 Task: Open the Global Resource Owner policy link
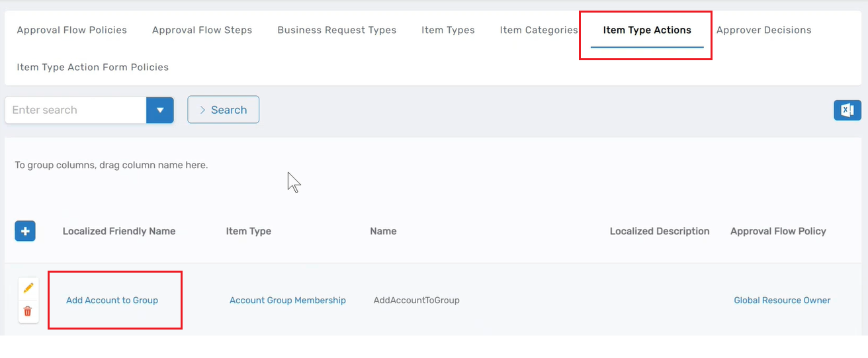point(782,300)
